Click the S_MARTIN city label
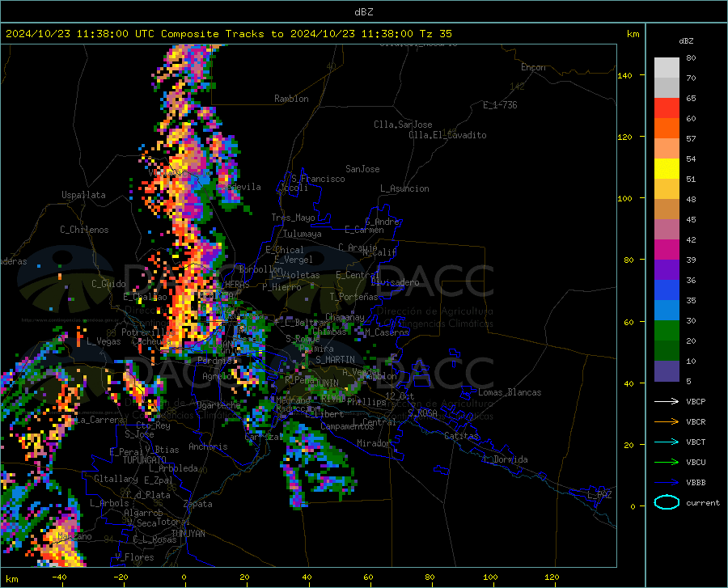Screen dimensions: 728x588 [335, 360]
